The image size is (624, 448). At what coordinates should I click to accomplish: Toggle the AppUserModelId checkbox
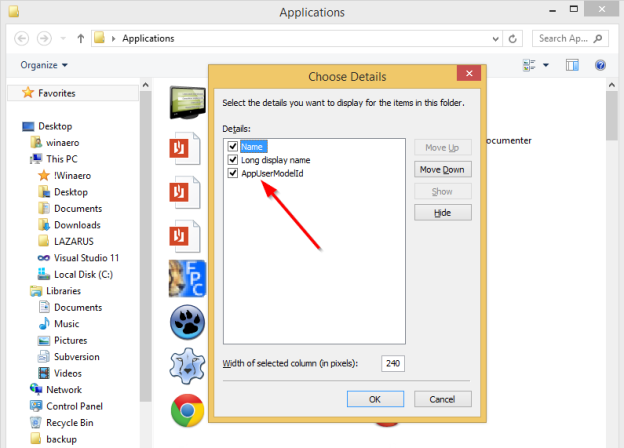(x=233, y=173)
